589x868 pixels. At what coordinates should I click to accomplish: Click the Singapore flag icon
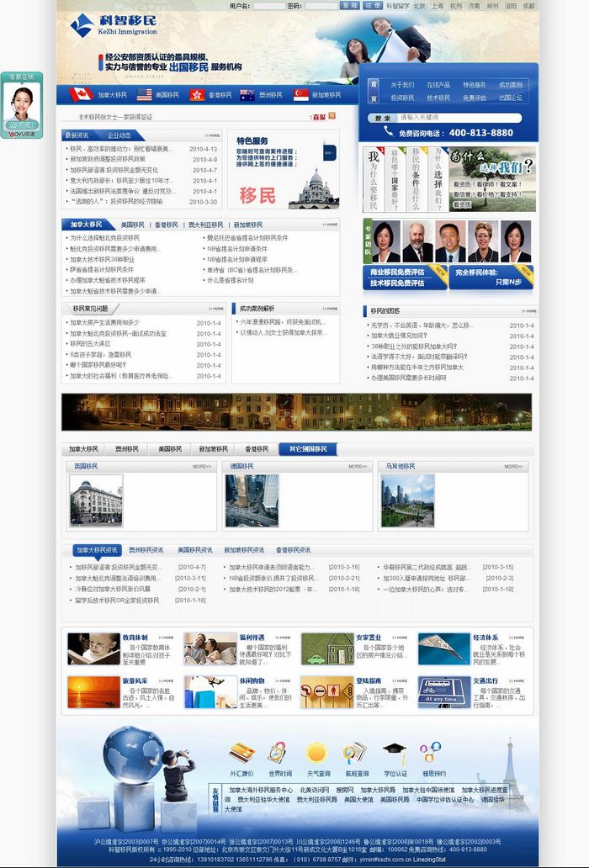pos(300,95)
